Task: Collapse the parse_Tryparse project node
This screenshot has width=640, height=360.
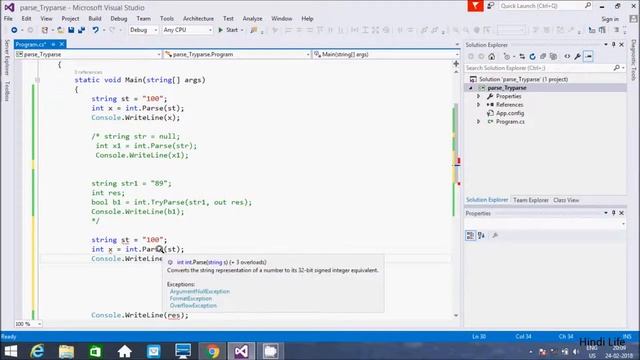Action: pos(471,88)
